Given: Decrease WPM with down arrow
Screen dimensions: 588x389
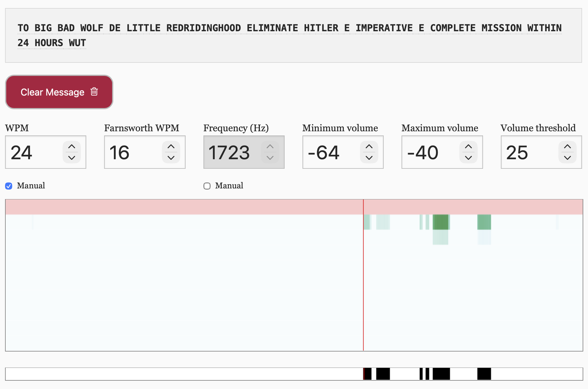Looking at the screenshot, I should point(72,158).
